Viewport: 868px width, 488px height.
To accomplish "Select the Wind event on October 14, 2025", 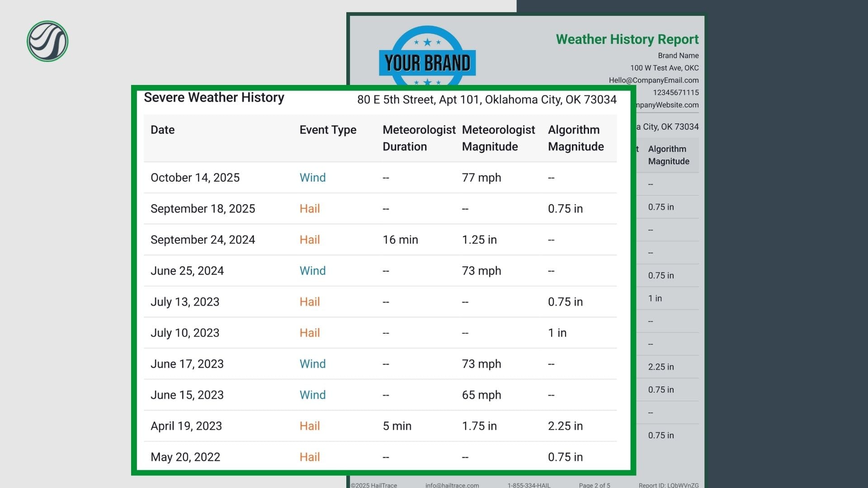I will coord(312,178).
